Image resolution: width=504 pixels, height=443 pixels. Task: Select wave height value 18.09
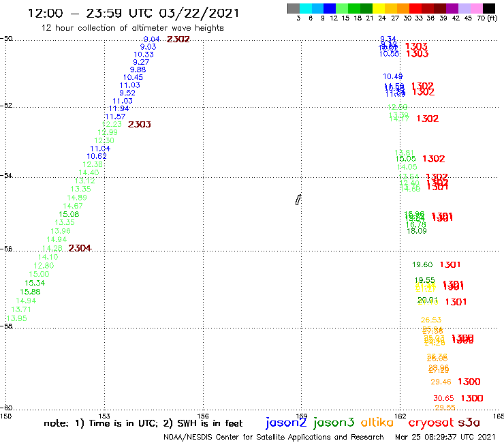point(417,231)
